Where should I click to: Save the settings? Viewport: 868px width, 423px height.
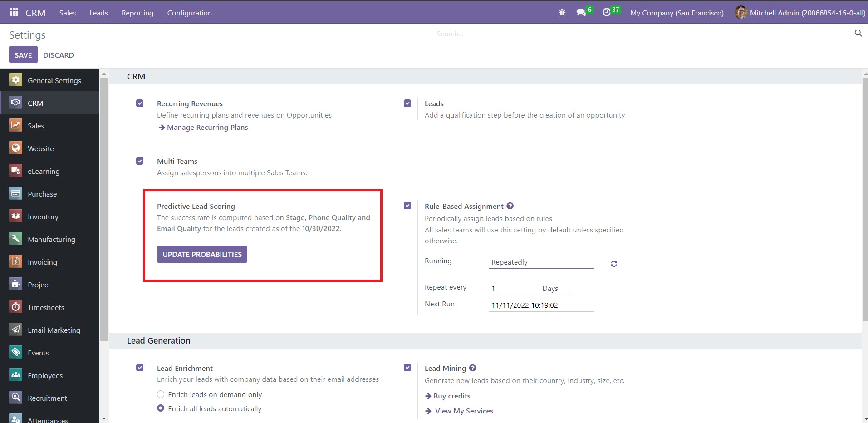pos(23,55)
